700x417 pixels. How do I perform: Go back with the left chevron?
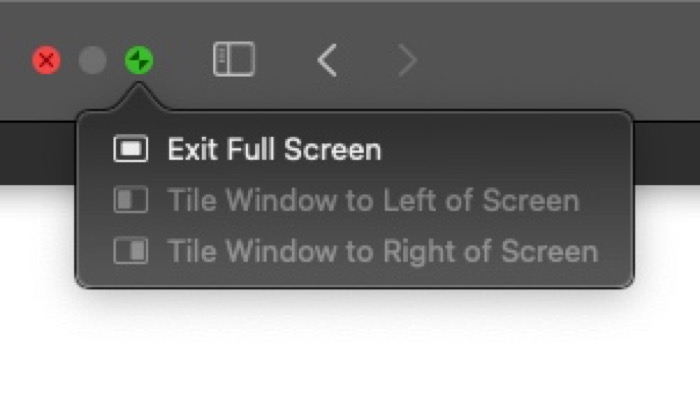pyautogui.click(x=326, y=60)
